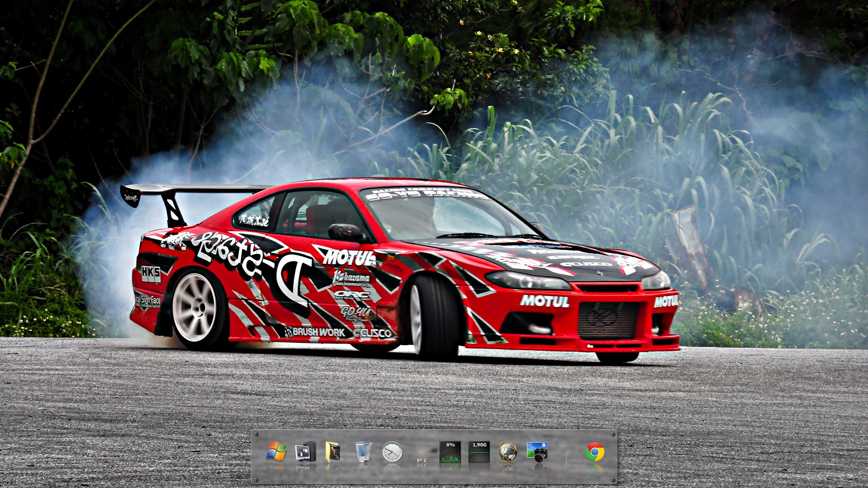Launch Google Chrome from the dock

pos(594,451)
